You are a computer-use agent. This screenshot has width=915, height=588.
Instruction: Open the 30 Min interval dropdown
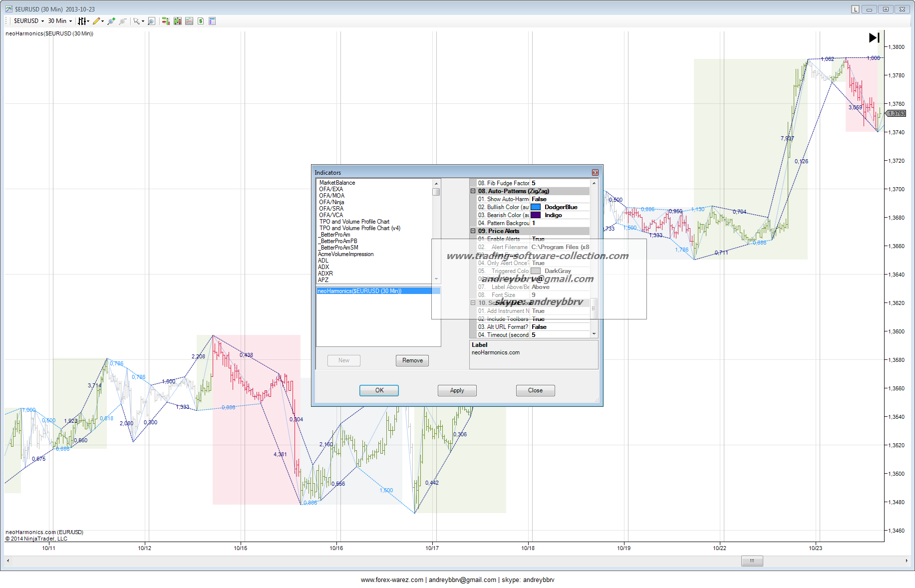[59, 21]
